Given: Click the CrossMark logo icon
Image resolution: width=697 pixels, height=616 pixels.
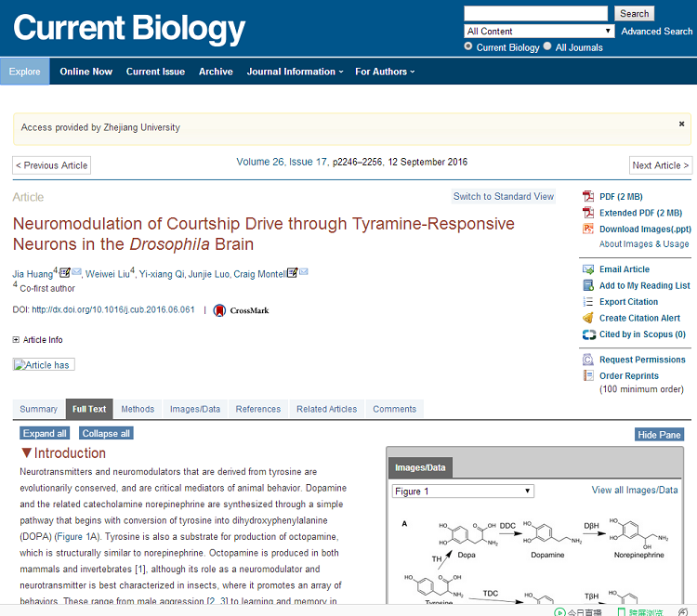Looking at the screenshot, I should pos(220,310).
